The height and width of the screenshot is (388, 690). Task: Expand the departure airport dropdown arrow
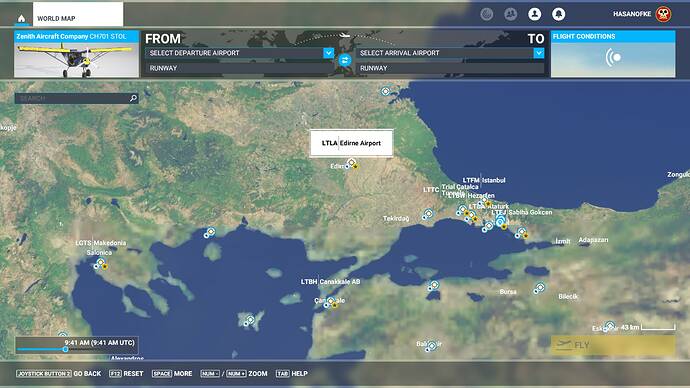[329, 53]
